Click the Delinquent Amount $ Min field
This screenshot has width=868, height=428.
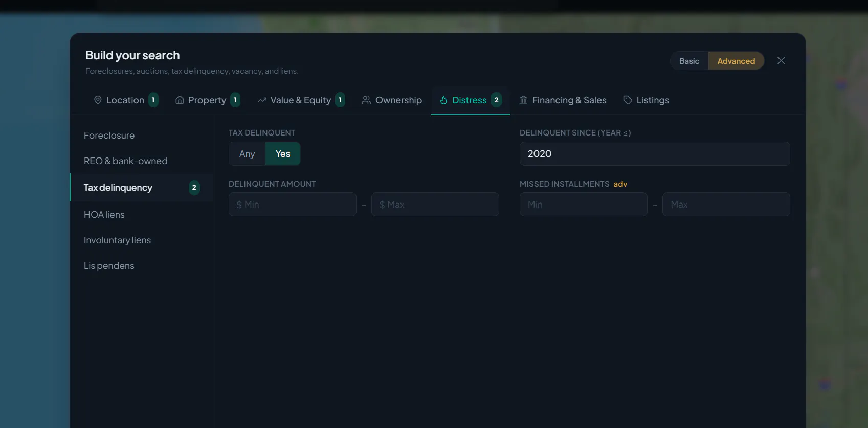point(293,205)
